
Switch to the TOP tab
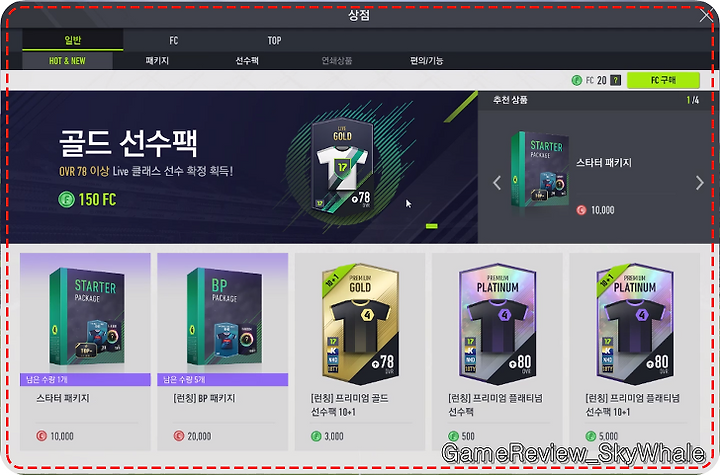click(274, 40)
